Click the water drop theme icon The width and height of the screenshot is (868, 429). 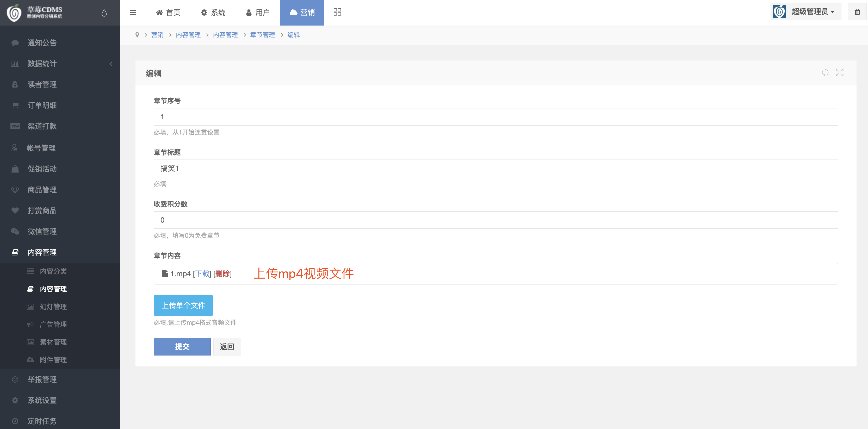click(x=104, y=13)
